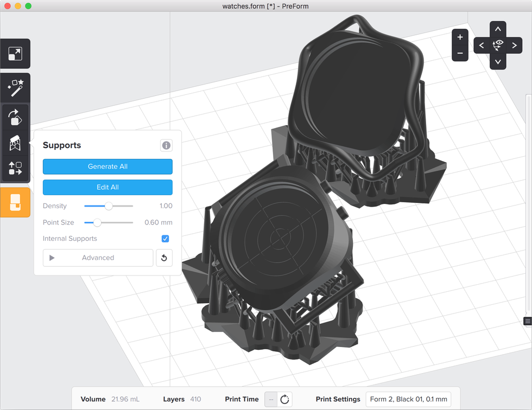Reset the Supports settings with the revert icon
The height and width of the screenshot is (410, 532).
[164, 258]
